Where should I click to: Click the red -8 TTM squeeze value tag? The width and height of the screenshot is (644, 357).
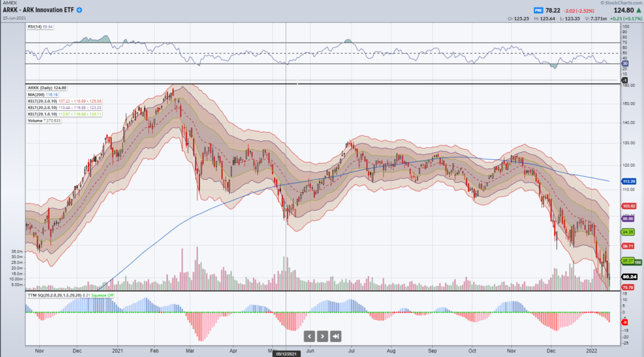point(625,322)
